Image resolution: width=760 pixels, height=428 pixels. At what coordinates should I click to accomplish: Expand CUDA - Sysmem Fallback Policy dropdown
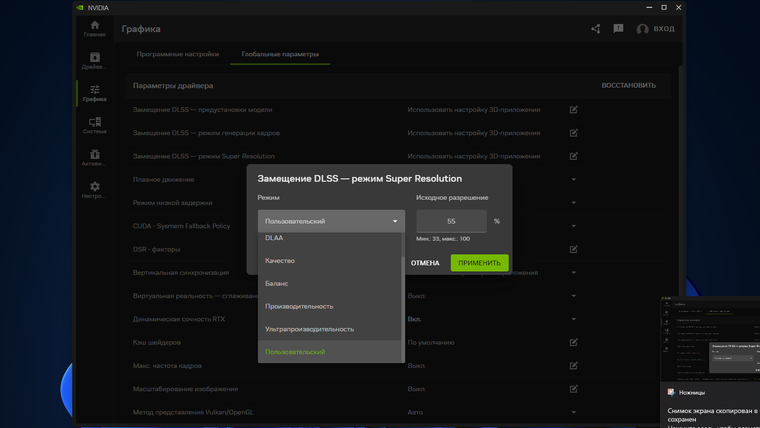[573, 226]
